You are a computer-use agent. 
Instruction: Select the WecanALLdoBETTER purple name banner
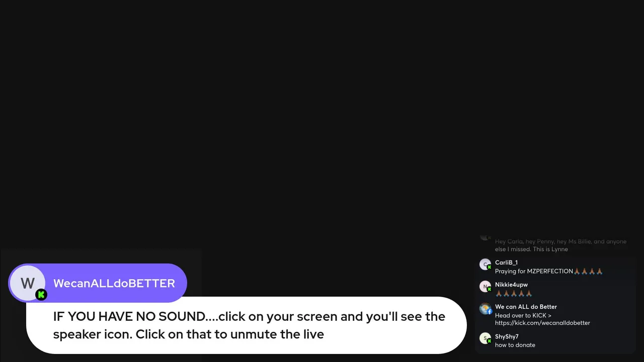[98, 283]
